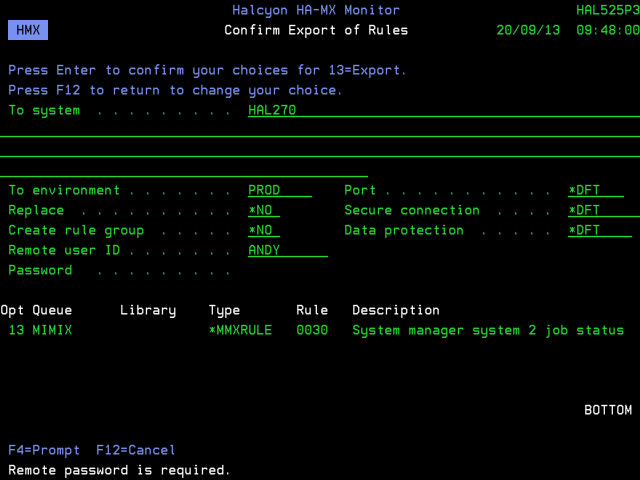This screenshot has height=480, width=640.
Task: Click the MIMIX queue name
Action: (x=52, y=330)
